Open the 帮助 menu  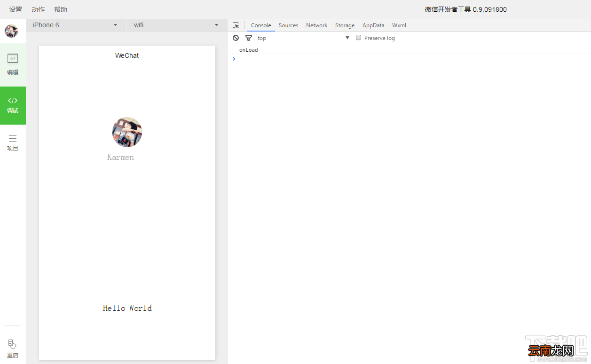61,9
